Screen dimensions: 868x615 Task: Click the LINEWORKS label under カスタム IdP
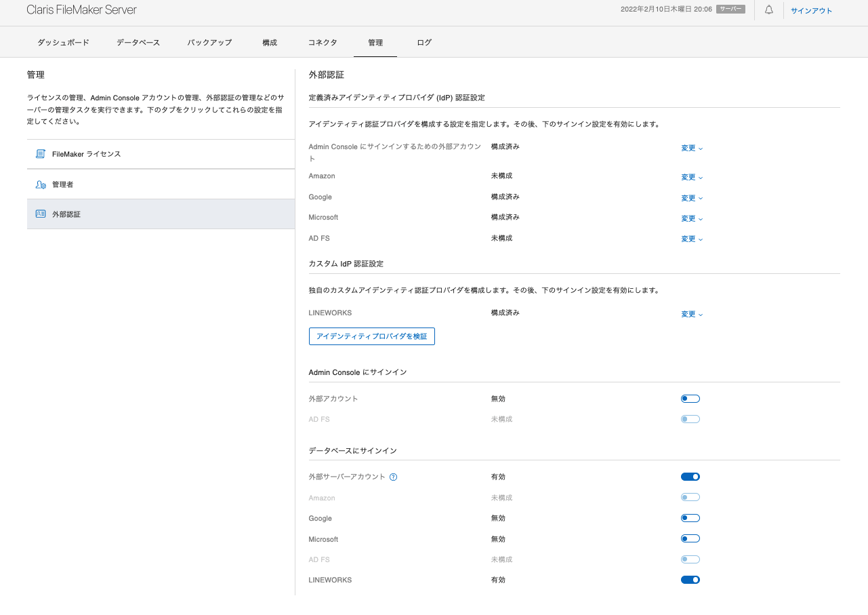pos(330,313)
